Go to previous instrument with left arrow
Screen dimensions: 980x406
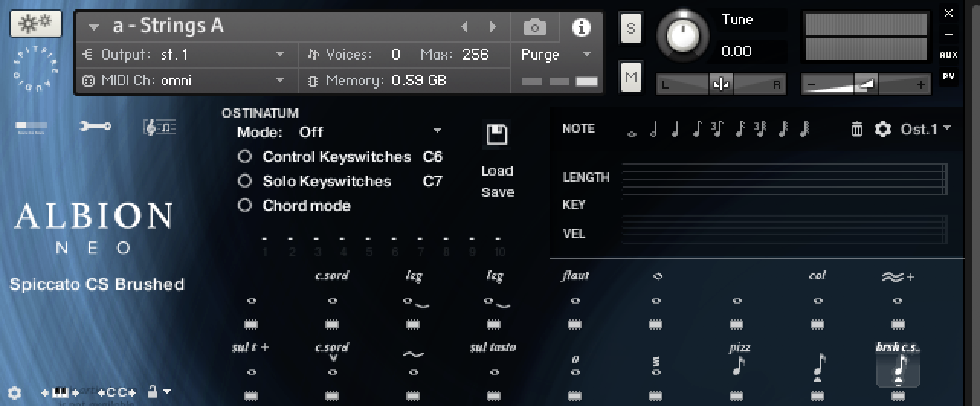463,27
